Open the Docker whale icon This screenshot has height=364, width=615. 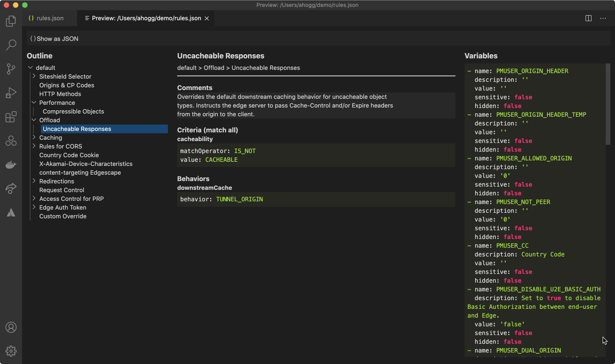(x=11, y=165)
